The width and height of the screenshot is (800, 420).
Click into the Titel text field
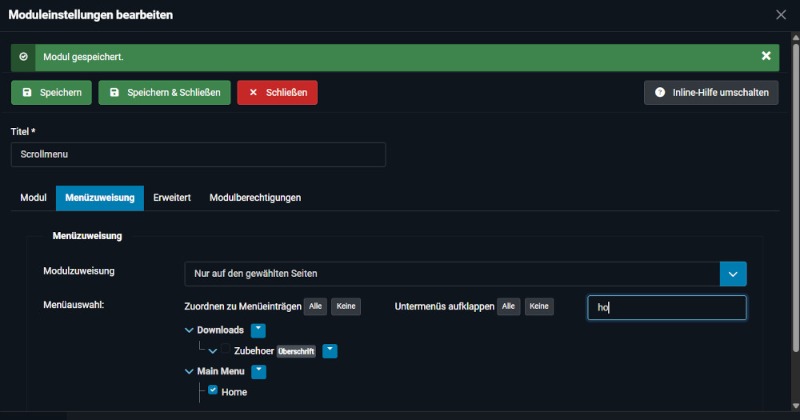point(198,155)
